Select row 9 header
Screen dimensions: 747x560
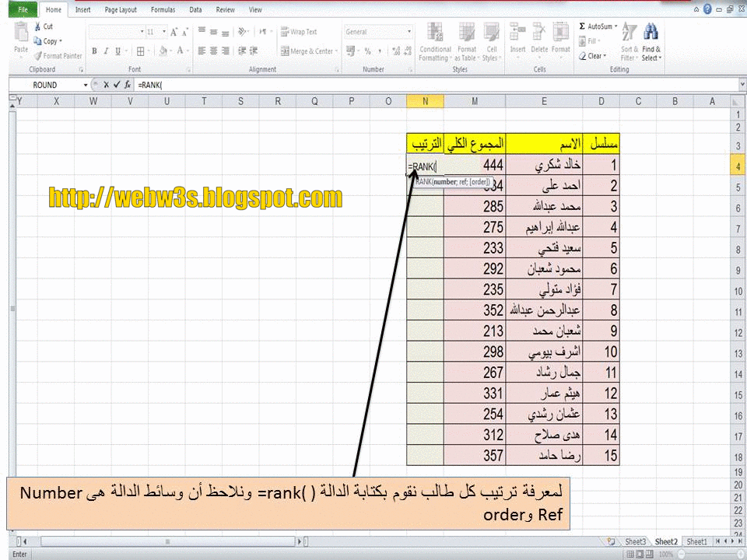[x=738, y=270]
